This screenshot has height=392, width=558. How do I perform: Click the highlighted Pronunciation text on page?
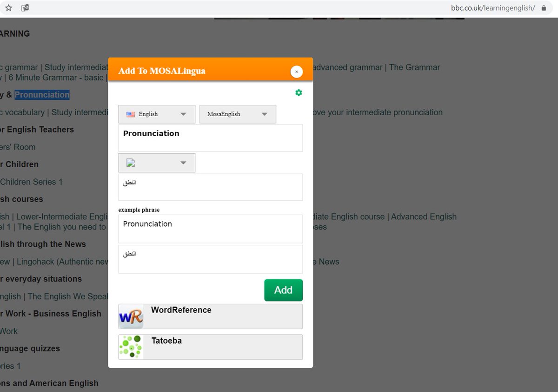click(42, 95)
